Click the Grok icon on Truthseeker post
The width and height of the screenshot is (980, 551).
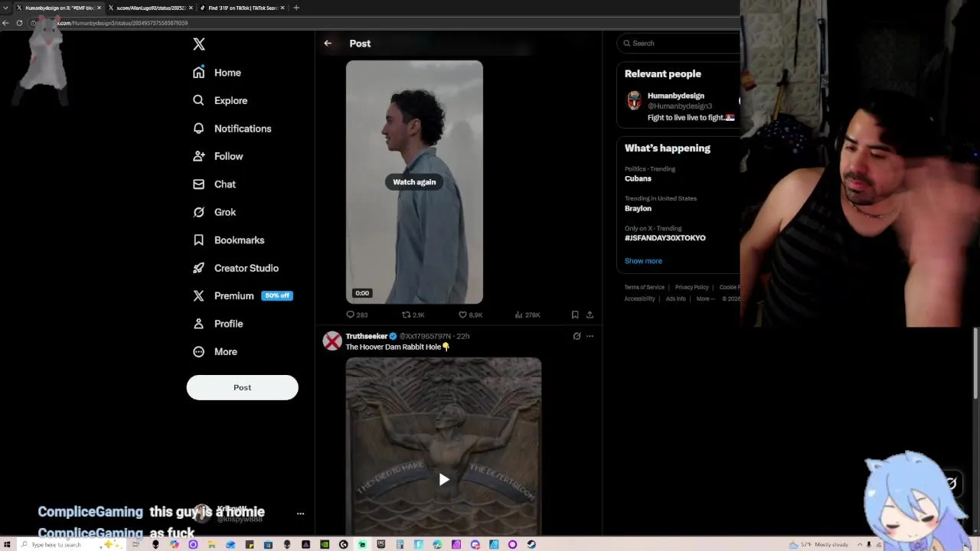pyautogui.click(x=577, y=336)
